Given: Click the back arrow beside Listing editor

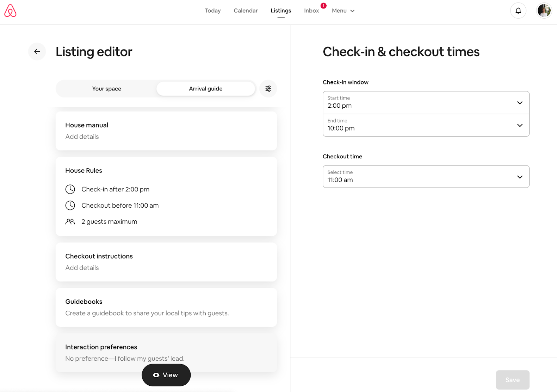Looking at the screenshot, I should click(x=37, y=52).
